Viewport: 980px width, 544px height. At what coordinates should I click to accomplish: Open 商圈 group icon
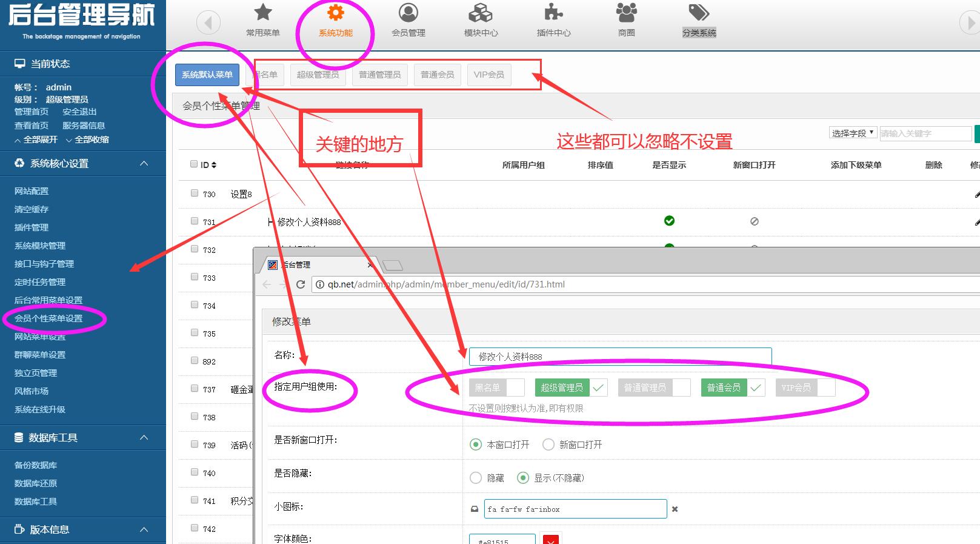626,13
